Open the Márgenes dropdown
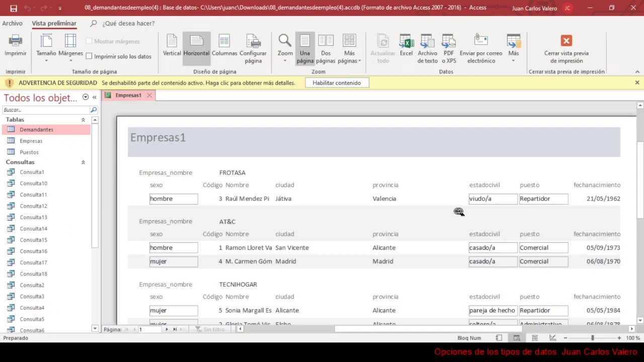 (x=70, y=49)
